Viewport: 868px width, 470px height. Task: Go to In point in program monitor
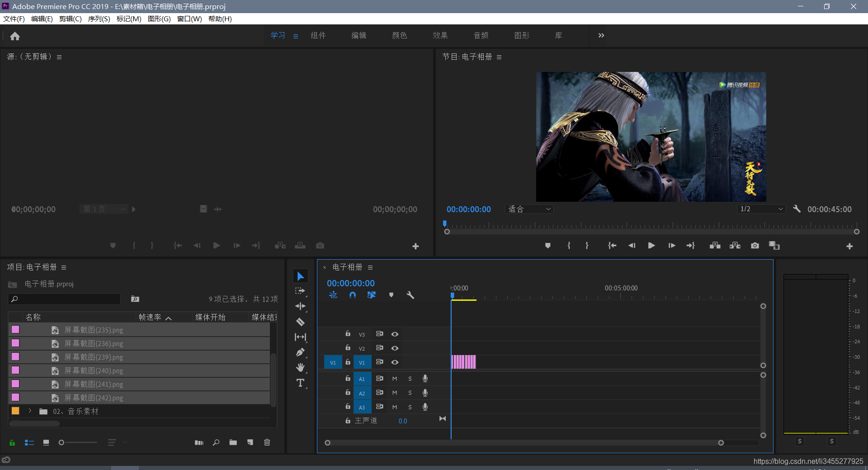pyautogui.click(x=612, y=246)
